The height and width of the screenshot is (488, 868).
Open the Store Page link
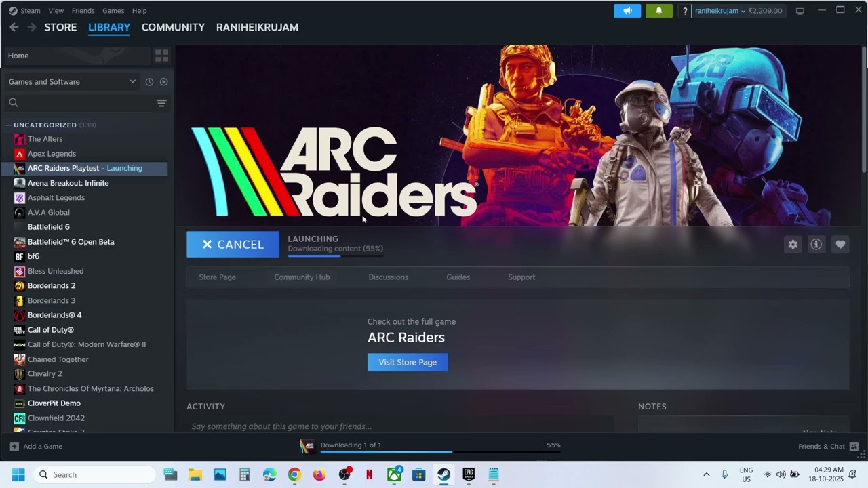(x=218, y=277)
